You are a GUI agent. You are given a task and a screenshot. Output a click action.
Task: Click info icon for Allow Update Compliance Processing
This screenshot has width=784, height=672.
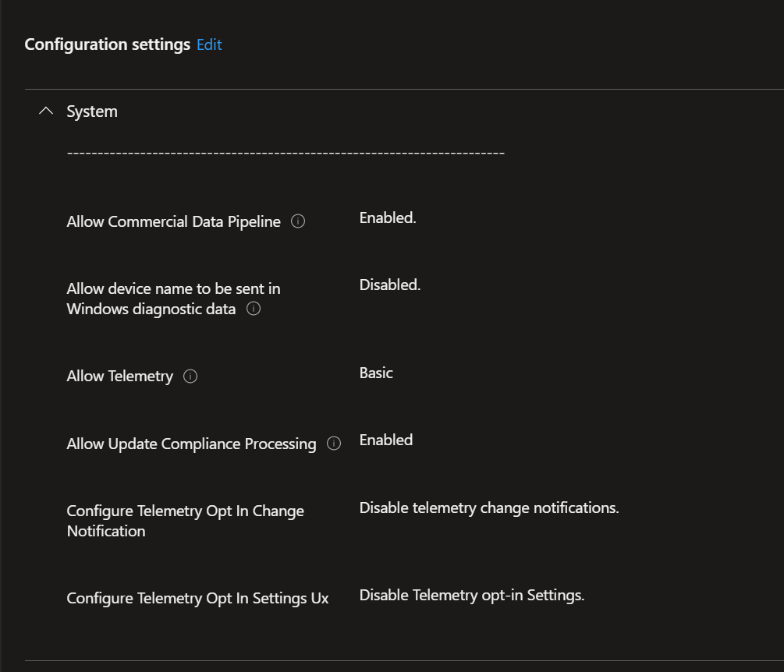pos(334,444)
